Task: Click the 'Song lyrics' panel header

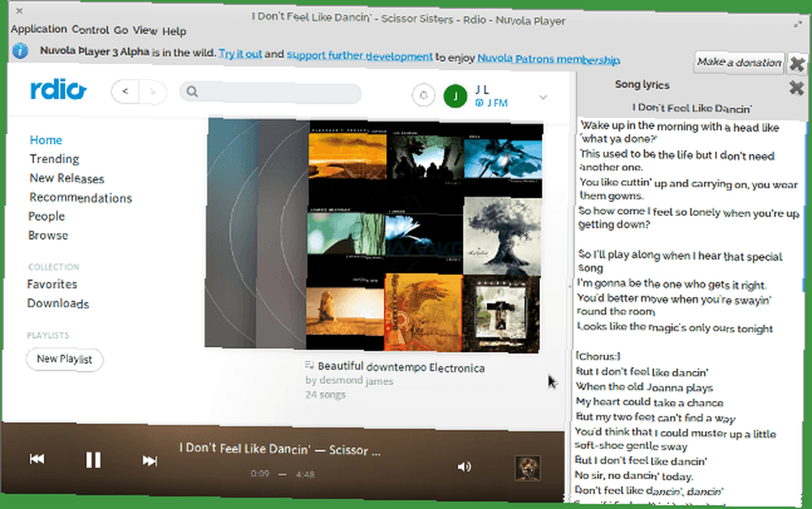Action: click(x=642, y=84)
